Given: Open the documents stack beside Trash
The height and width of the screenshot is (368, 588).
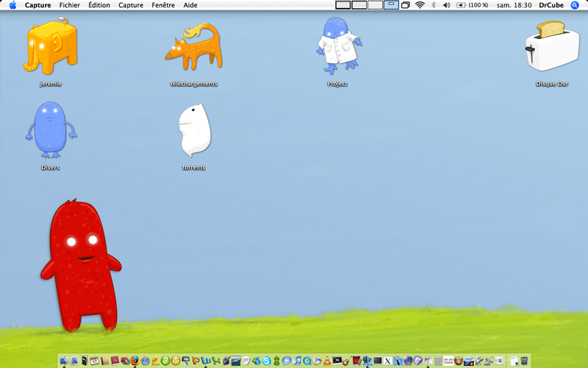Looking at the screenshot, I should click(x=514, y=361).
